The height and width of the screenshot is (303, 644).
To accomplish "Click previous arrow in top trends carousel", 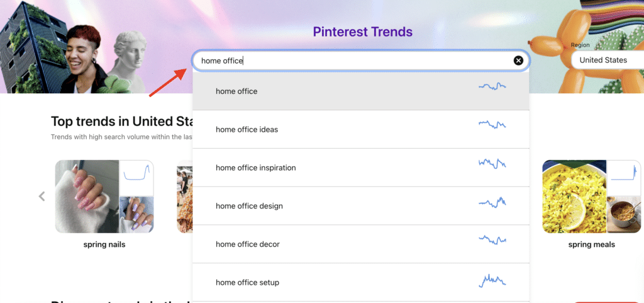I will [42, 196].
